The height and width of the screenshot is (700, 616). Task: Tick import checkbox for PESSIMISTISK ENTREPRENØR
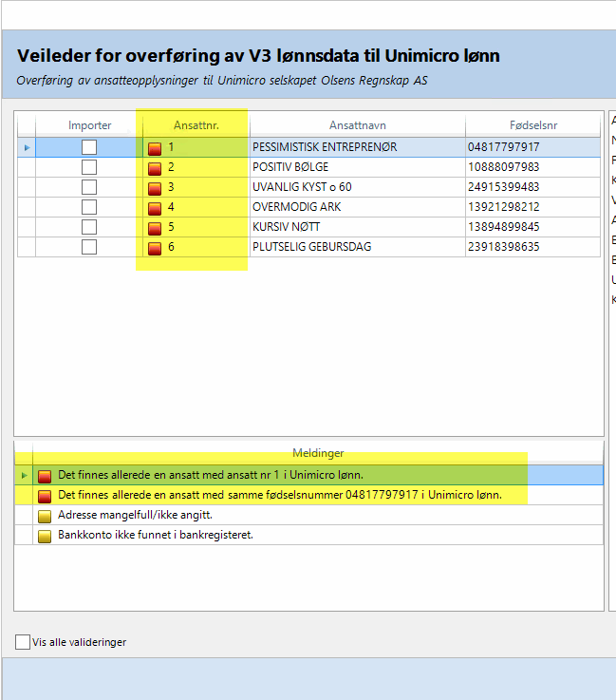[x=89, y=147]
